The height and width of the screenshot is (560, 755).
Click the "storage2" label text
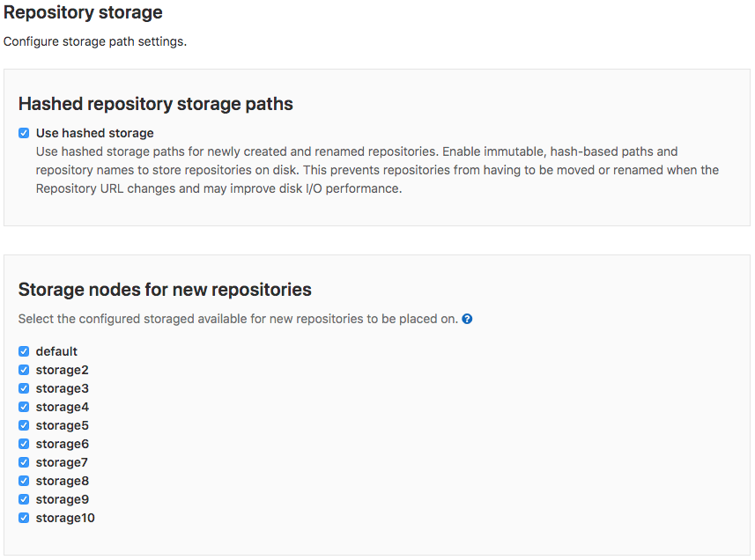tap(62, 370)
